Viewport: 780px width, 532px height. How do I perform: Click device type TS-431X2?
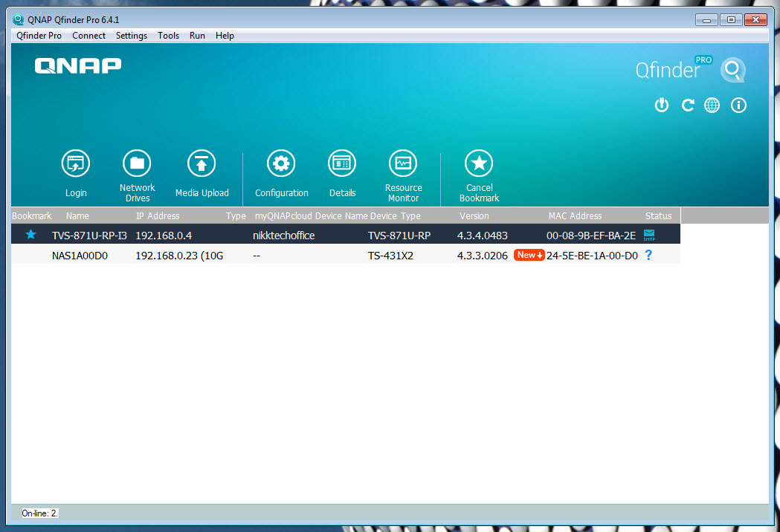point(390,256)
